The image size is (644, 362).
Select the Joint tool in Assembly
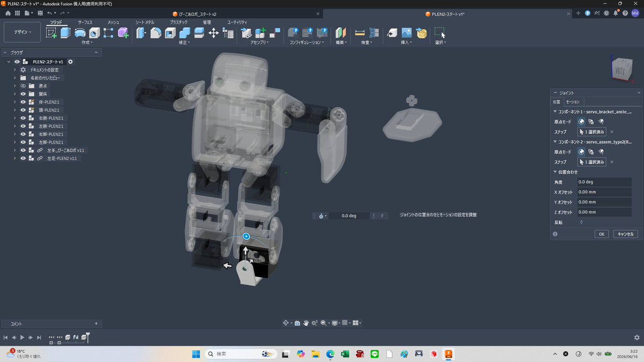point(275,33)
